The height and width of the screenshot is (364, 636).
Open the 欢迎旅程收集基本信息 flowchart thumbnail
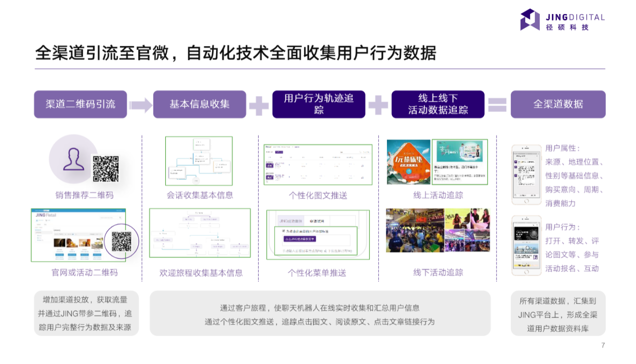pyautogui.click(x=199, y=233)
